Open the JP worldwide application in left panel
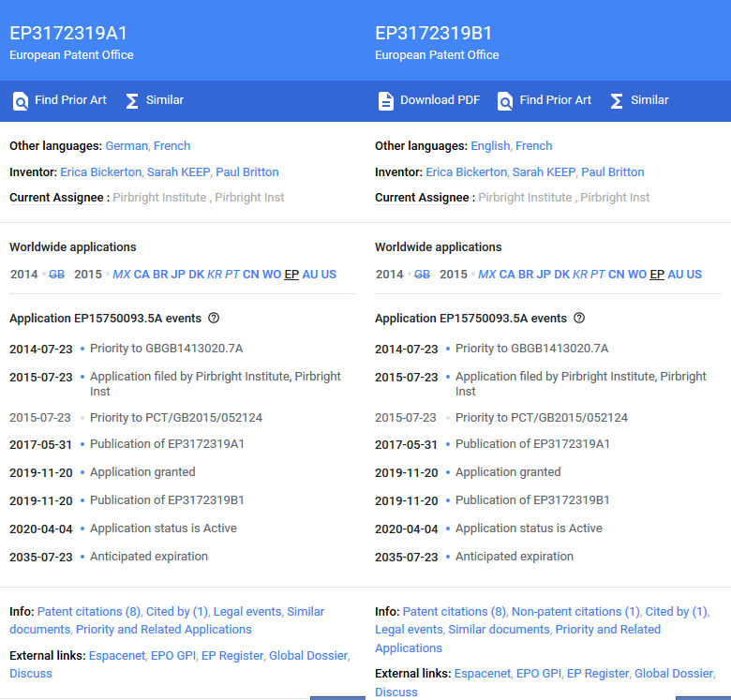The width and height of the screenshot is (731, 700). (178, 275)
